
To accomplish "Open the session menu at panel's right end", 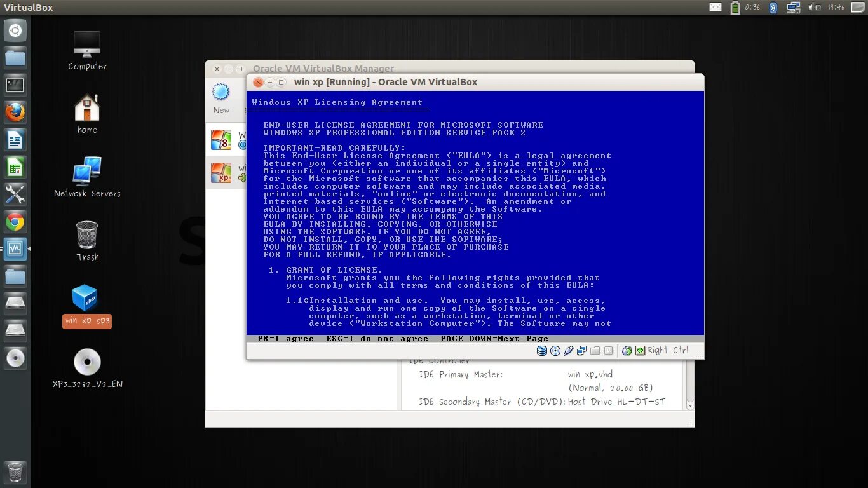I will point(857,7).
